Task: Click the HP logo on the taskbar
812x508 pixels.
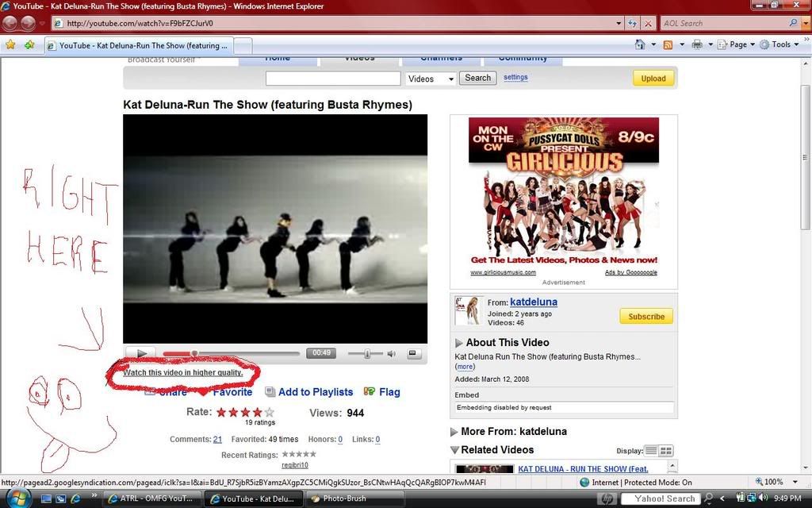Action: (x=607, y=498)
